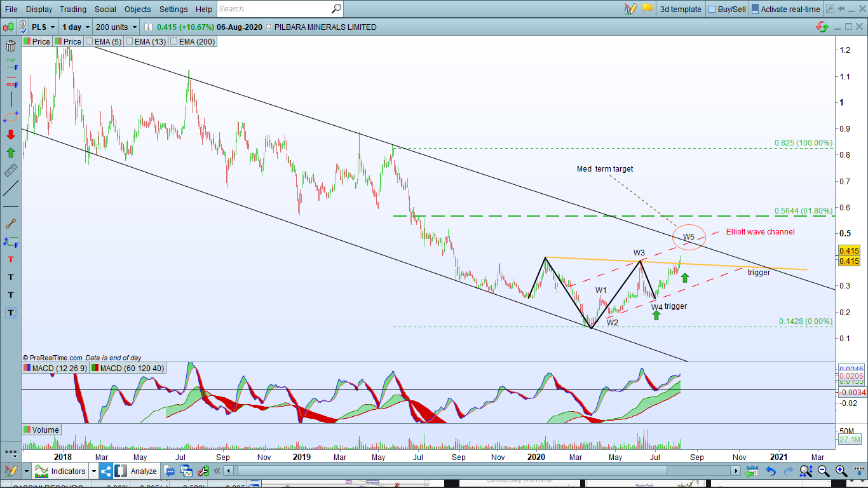Click the second Price label
Image resolution: width=868 pixels, height=488 pixels.
tap(68, 41)
